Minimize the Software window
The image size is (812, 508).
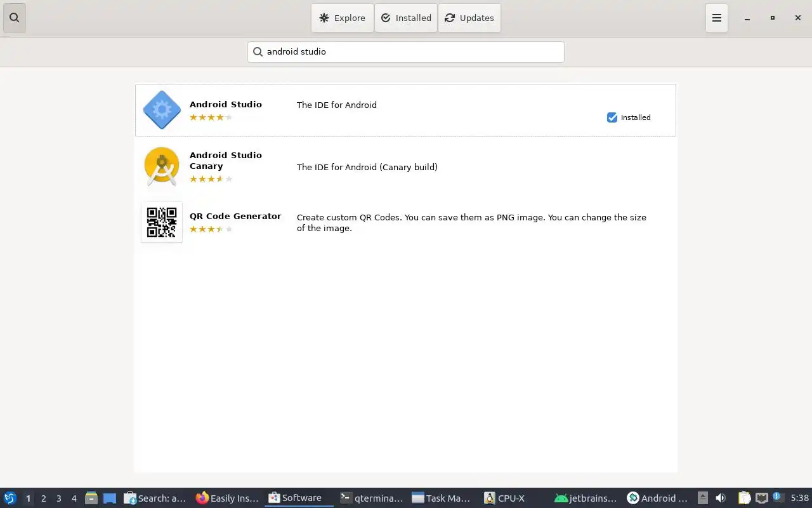pyautogui.click(x=747, y=18)
